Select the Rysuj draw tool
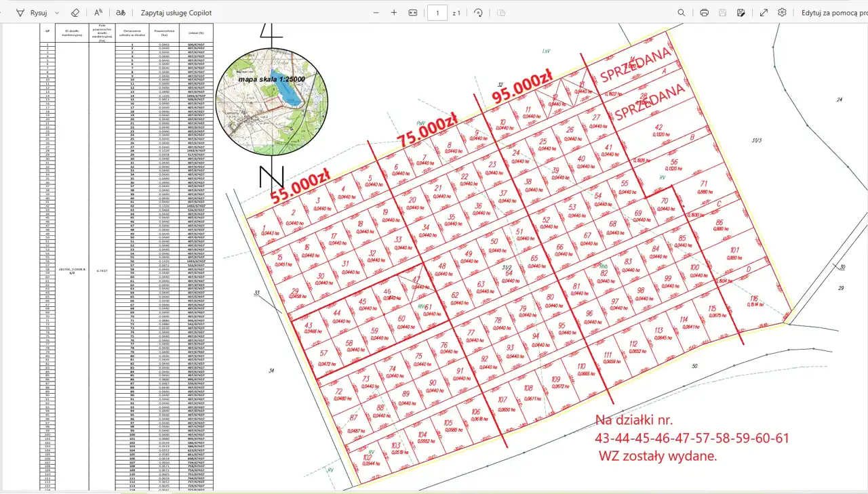Viewport: 868px width, 494px height. 31,13
